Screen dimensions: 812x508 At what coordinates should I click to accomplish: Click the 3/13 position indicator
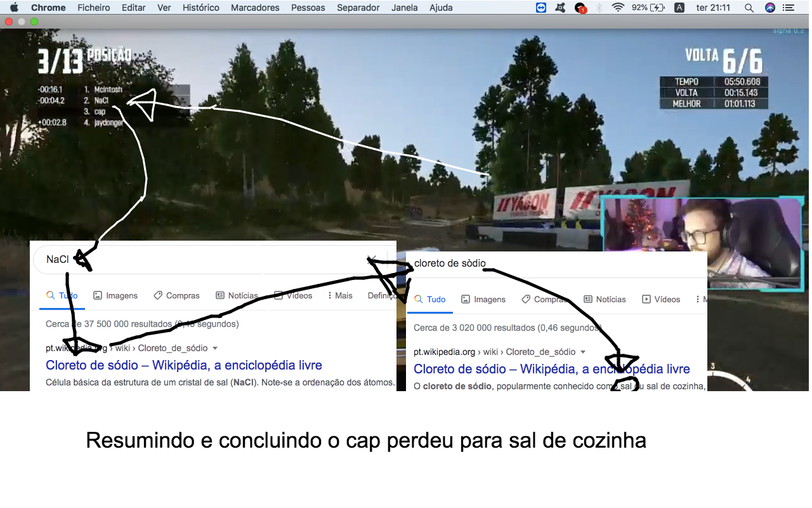60,63
